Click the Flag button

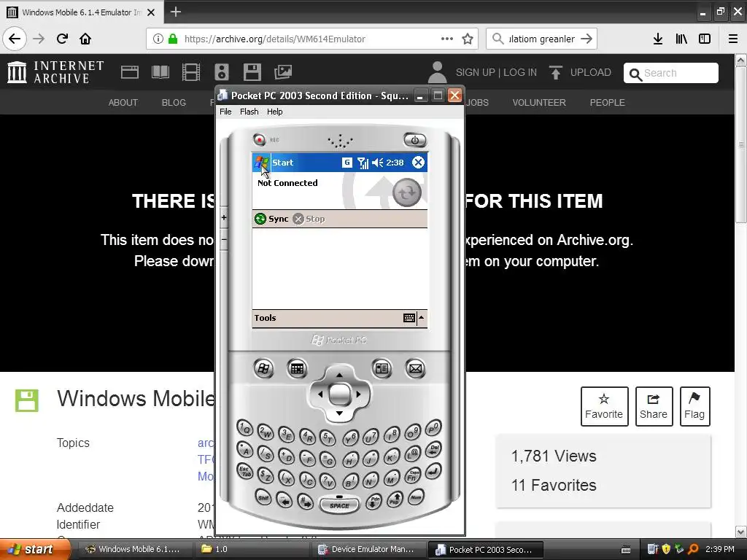694,406
